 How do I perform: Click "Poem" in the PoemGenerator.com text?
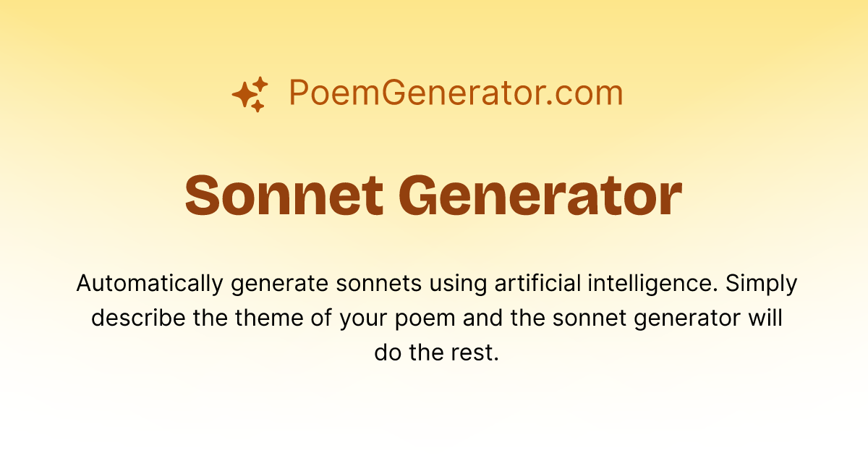pyautogui.click(x=328, y=94)
